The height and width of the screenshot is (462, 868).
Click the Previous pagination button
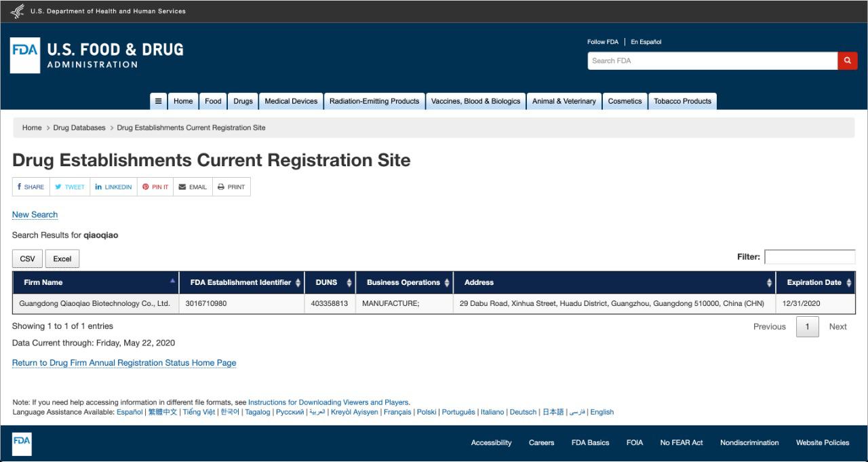tap(770, 326)
